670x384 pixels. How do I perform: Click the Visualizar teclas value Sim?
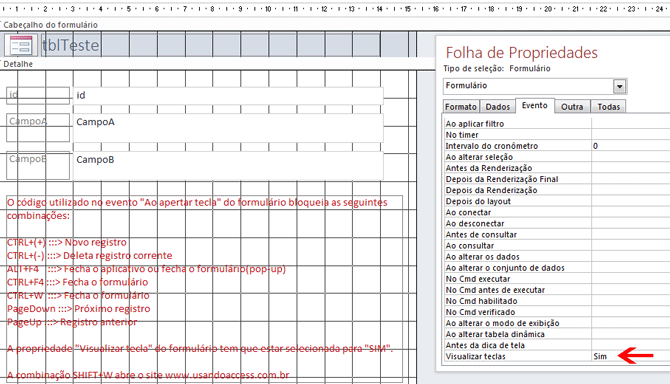[600, 356]
